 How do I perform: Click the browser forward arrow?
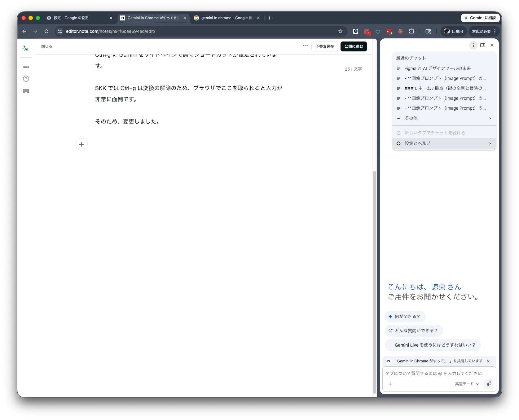35,31
